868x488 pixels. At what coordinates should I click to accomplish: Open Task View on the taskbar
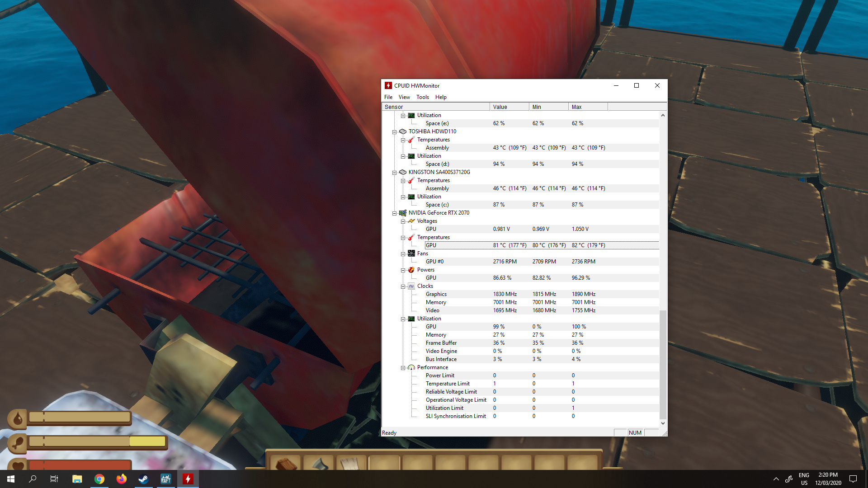pyautogui.click(x=54, y=479)
